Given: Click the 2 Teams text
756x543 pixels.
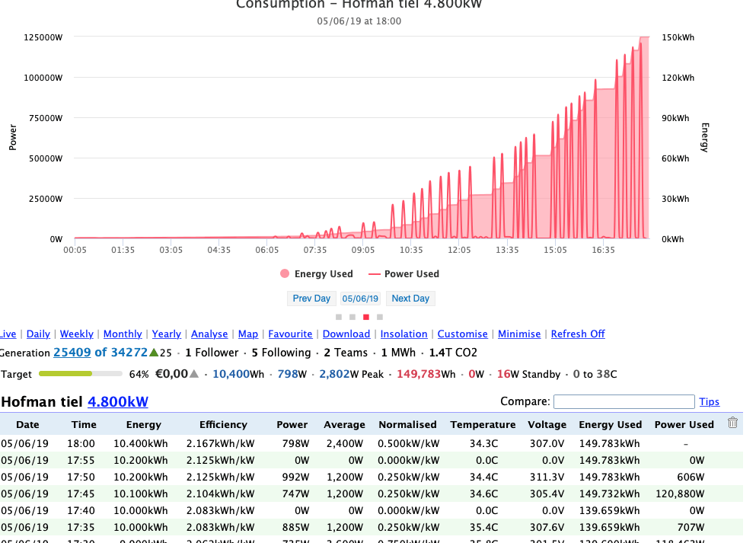Looking at the screenshot, I should click(x=346, y=353).
